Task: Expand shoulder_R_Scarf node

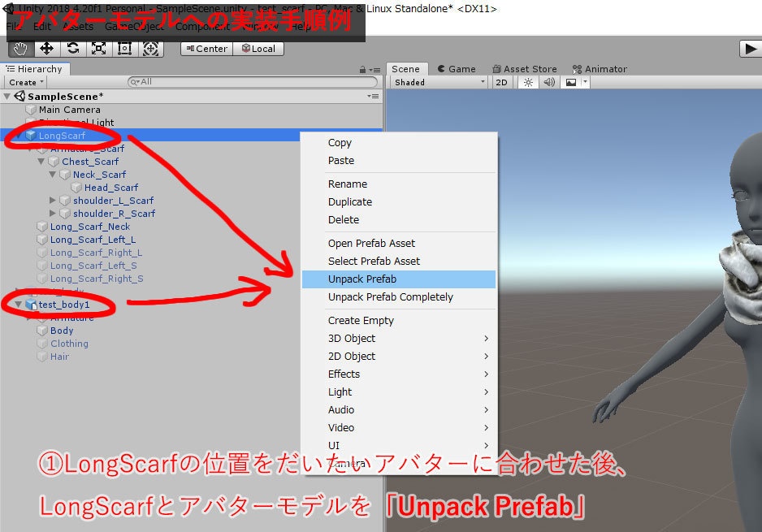Action: (53, 214)
